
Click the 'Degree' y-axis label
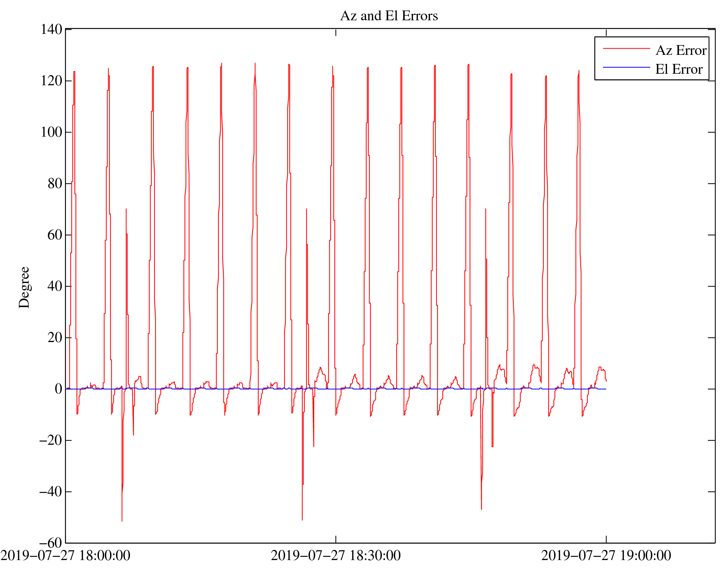coord(24,287)
